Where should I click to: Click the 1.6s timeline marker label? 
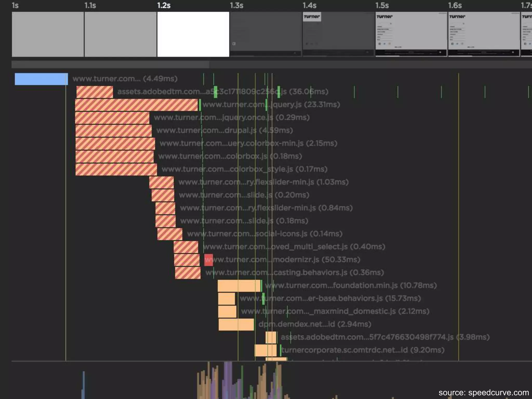(x=455, y=5)
